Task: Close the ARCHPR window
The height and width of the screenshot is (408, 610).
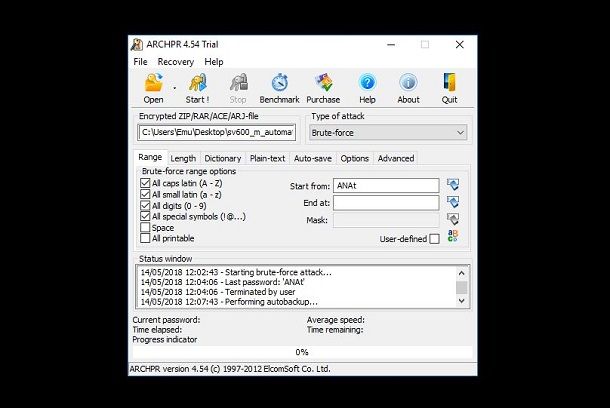Action: (459, 45)
